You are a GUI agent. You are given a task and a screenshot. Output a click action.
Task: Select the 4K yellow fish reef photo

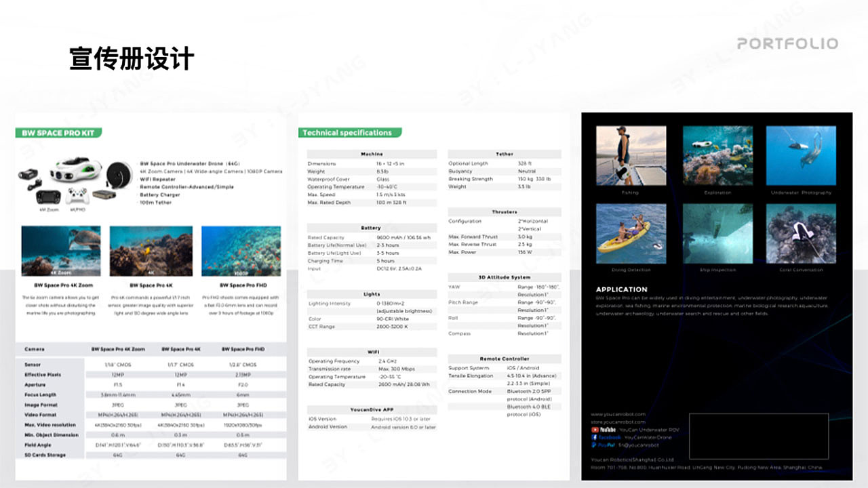(151, 251)
